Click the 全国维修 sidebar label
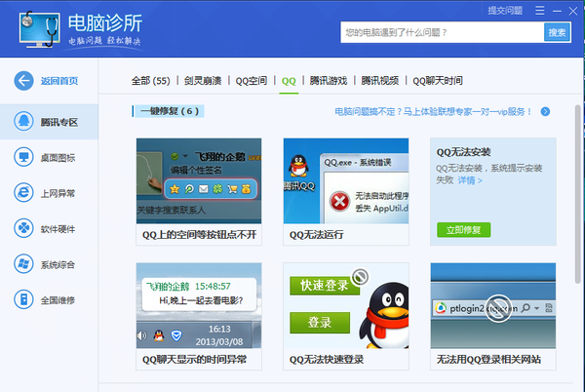The image size is (585, 392). pos(58,300)
